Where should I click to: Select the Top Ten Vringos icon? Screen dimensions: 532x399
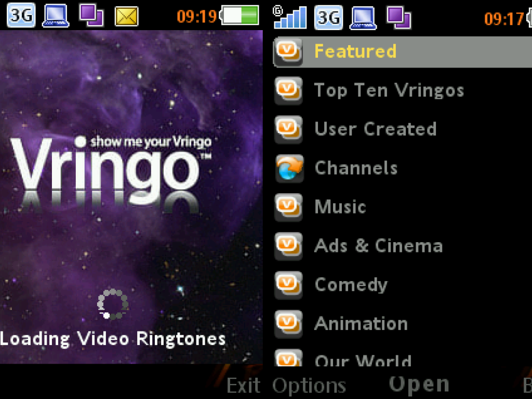point(288,90)
